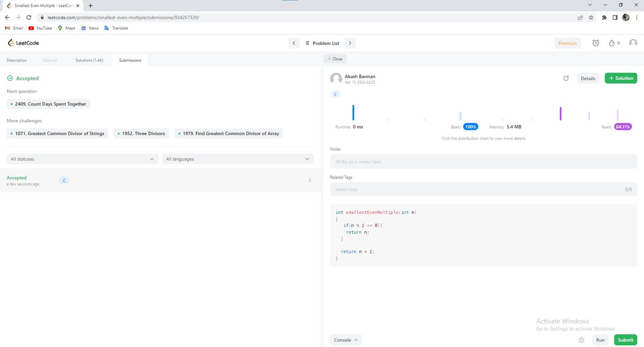This screenshot has width=644, height=347.
Task: Select the Submissions tab
Action: 130,60
